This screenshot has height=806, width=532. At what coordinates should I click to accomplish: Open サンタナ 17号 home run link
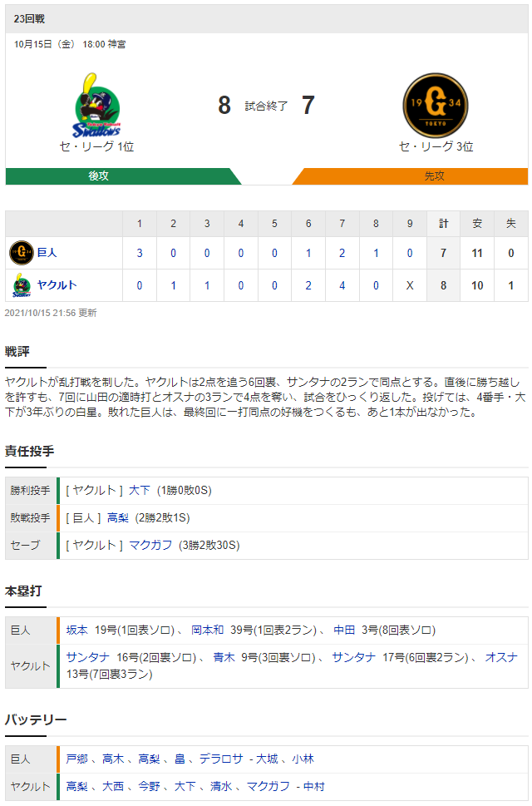[x=354, y=657]
